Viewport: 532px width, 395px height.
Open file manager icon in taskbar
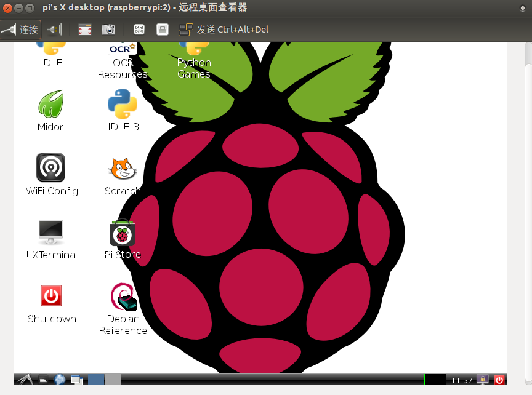43,380
